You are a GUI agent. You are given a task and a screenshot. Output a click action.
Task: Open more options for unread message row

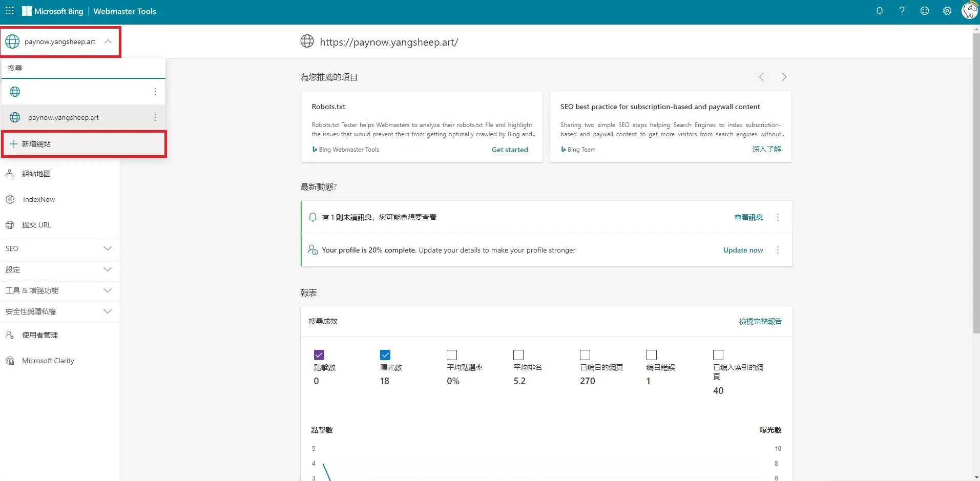pyautogui.click(x=778, y=217)
